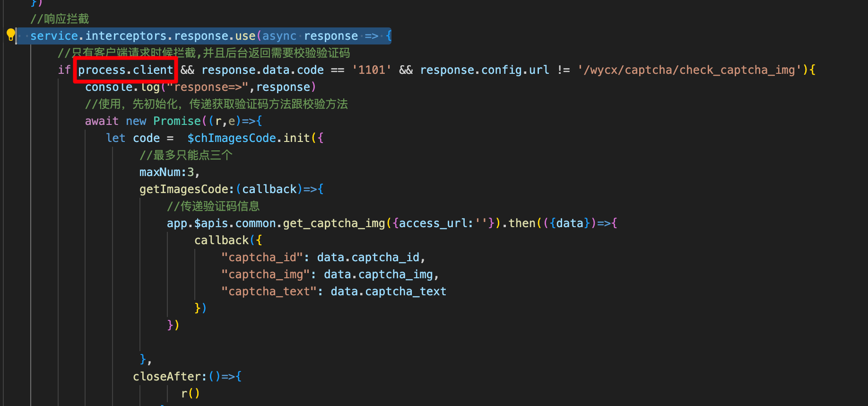Click 'Promise' constructor name

point(177,121)
